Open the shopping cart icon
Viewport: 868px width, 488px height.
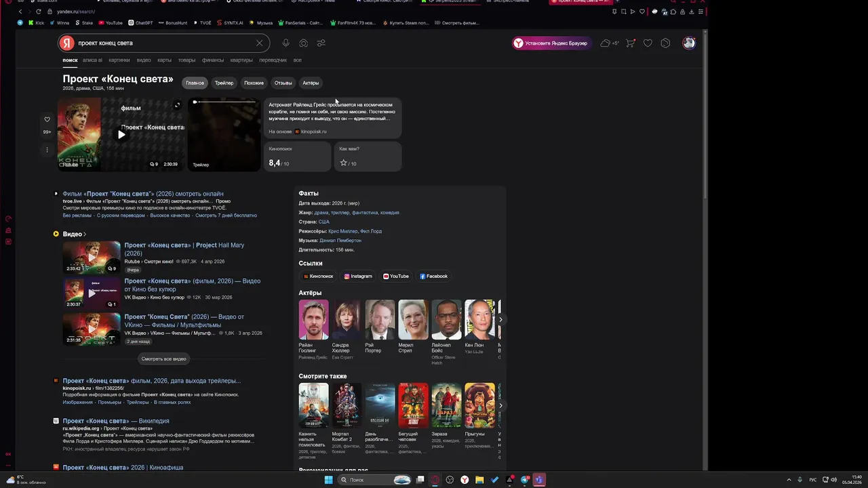(x=630, y=43)
